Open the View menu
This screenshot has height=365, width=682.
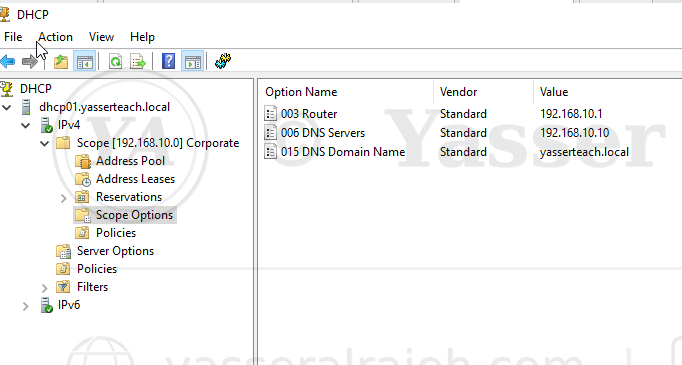coord(101,37)
